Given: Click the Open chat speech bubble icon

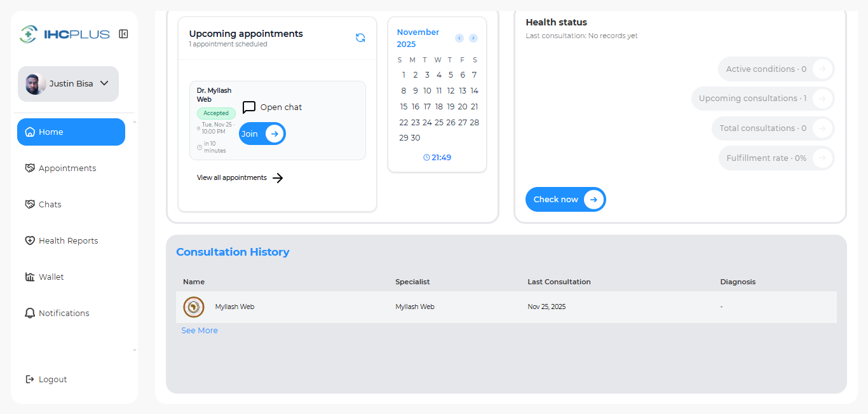Looking at the screenshot, I should click(x=249, y=107).
